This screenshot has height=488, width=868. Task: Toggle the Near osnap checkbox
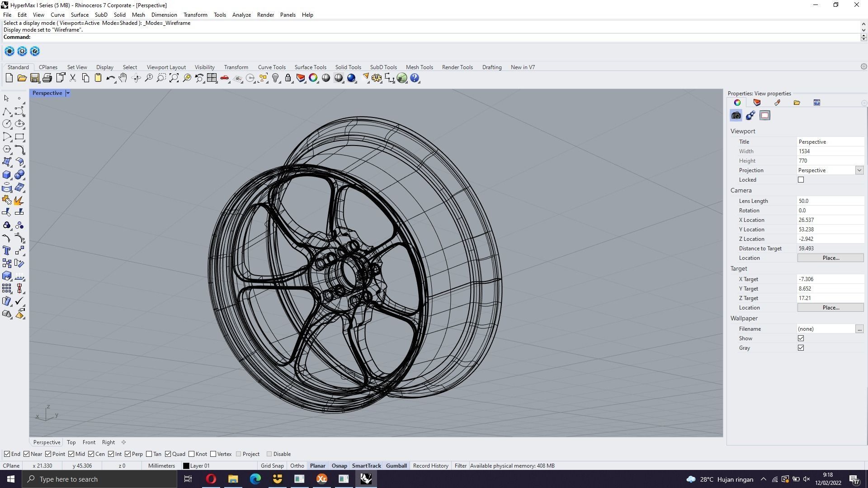[x=27, y=454]
